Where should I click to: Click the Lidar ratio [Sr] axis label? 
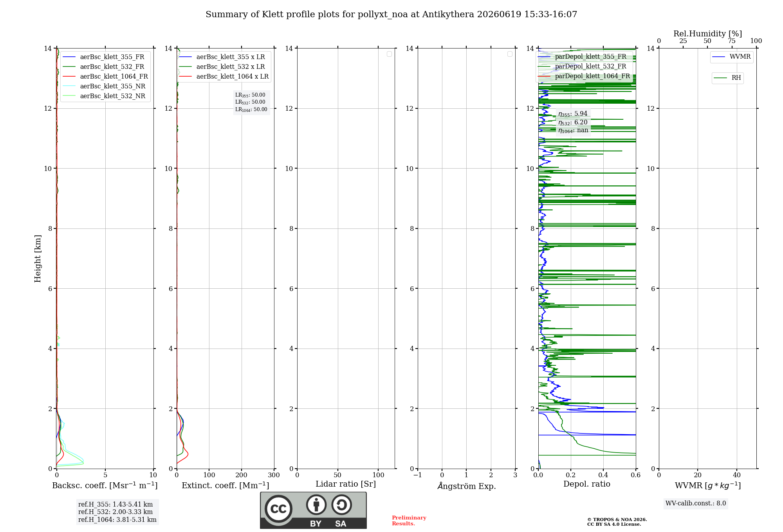[x=346, y=484]
